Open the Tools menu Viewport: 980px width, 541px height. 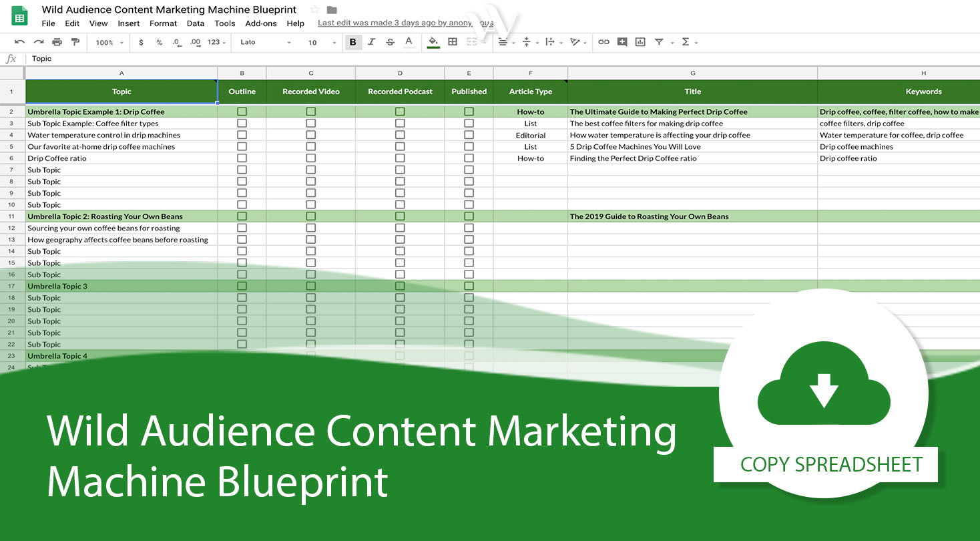click(x=225, y=23)
